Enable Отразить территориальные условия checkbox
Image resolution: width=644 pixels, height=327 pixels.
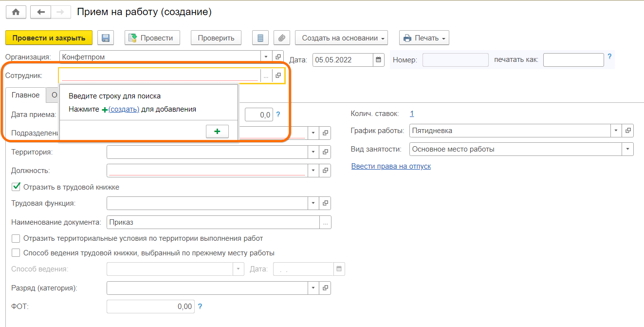[16, 238]
